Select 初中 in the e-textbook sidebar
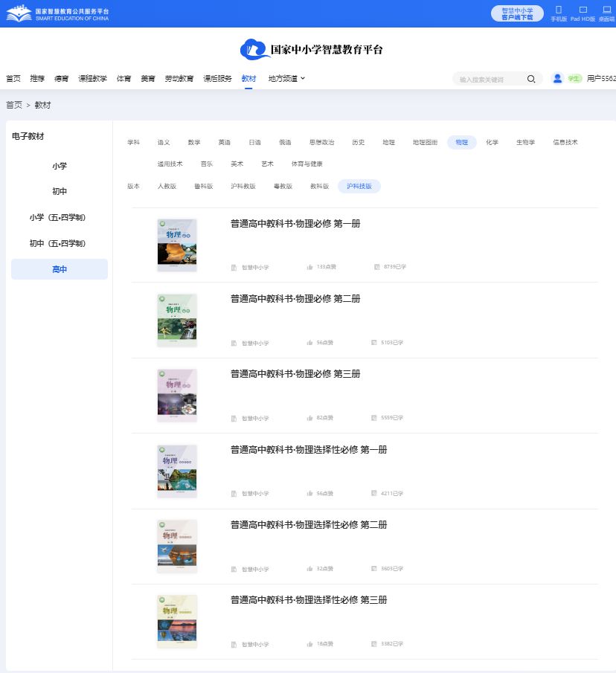This screenshot has width=616, height=673. coord(59,191)
